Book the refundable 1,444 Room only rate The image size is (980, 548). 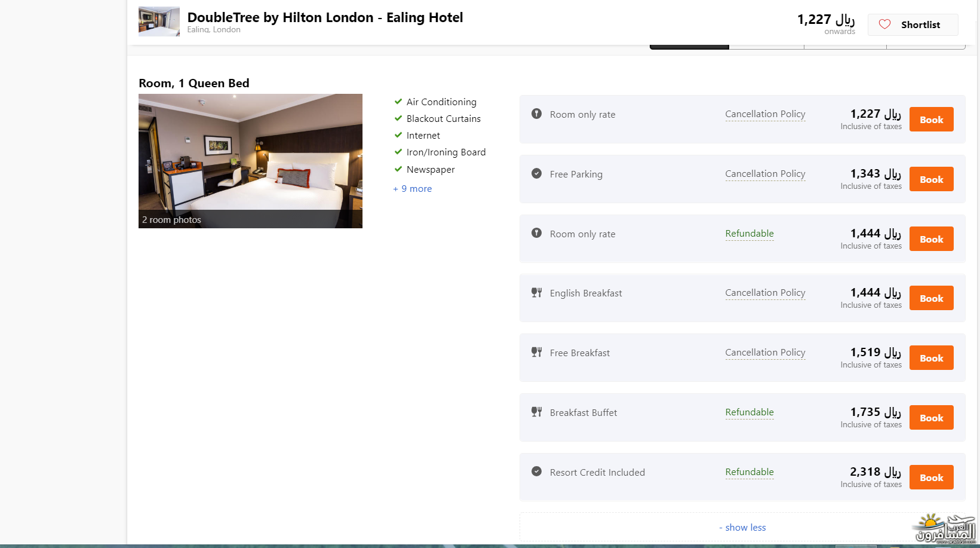pos(931,239)
